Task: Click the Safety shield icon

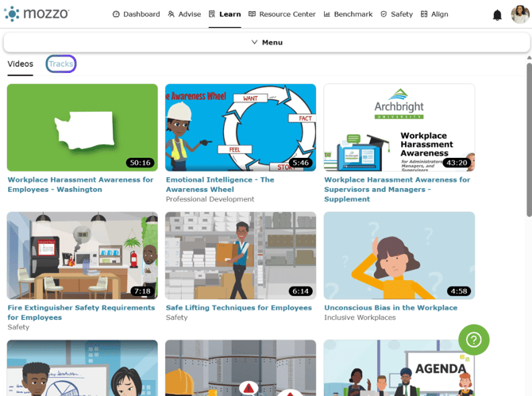Action: pos(384,14)
